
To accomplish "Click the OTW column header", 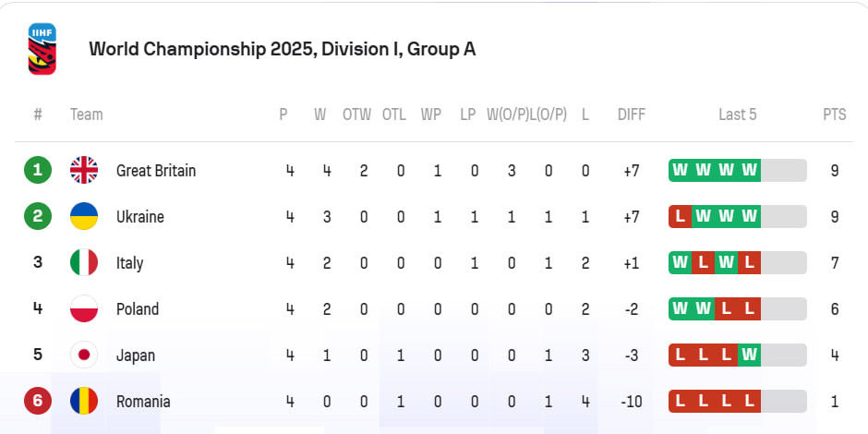I will coord(356,115).
